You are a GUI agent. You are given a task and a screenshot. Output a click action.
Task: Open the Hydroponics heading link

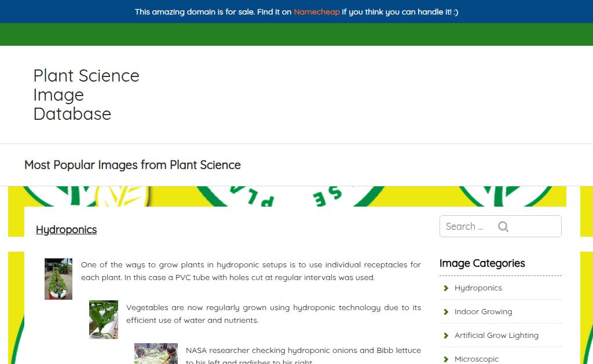66,230
